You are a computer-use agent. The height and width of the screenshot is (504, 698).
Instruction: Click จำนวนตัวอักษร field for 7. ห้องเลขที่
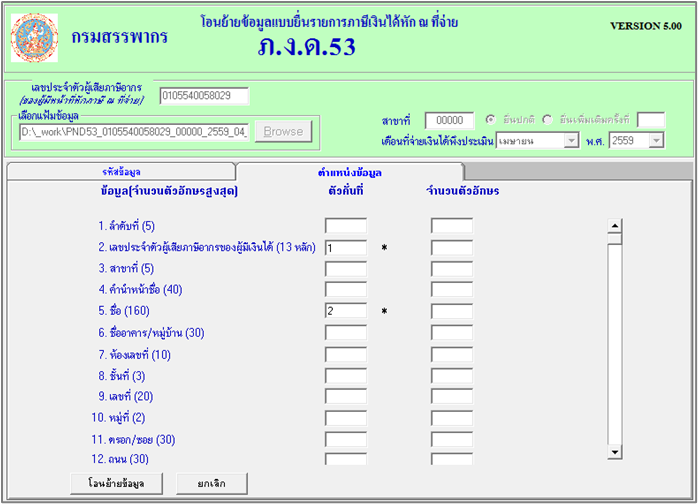point(452,355)
